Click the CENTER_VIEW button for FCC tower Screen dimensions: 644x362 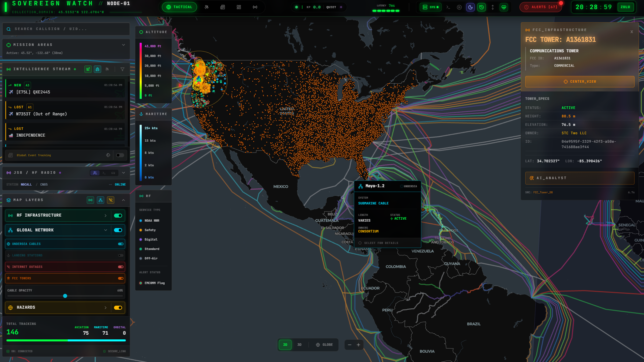pyautogui.click(x=579, y=81)
